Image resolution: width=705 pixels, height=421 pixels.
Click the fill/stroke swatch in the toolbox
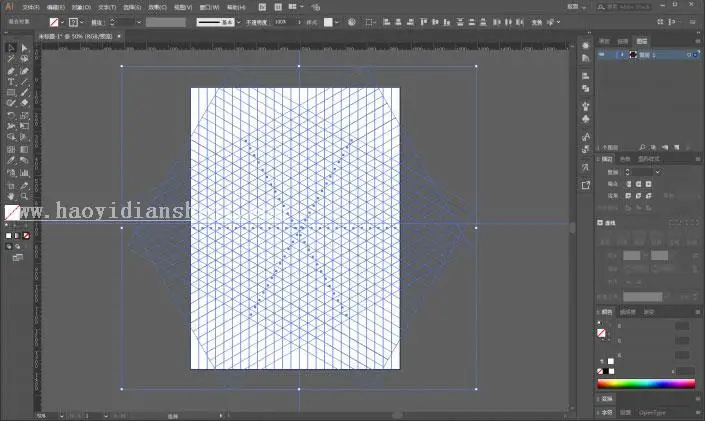(x=12, y=212)
